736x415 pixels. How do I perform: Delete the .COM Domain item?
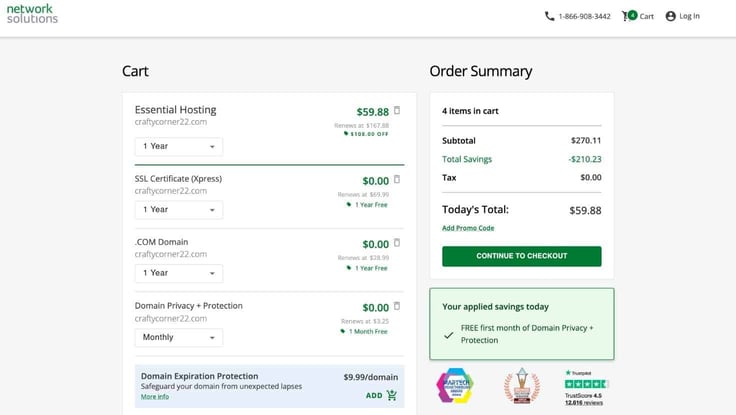(x=397, y=243)
